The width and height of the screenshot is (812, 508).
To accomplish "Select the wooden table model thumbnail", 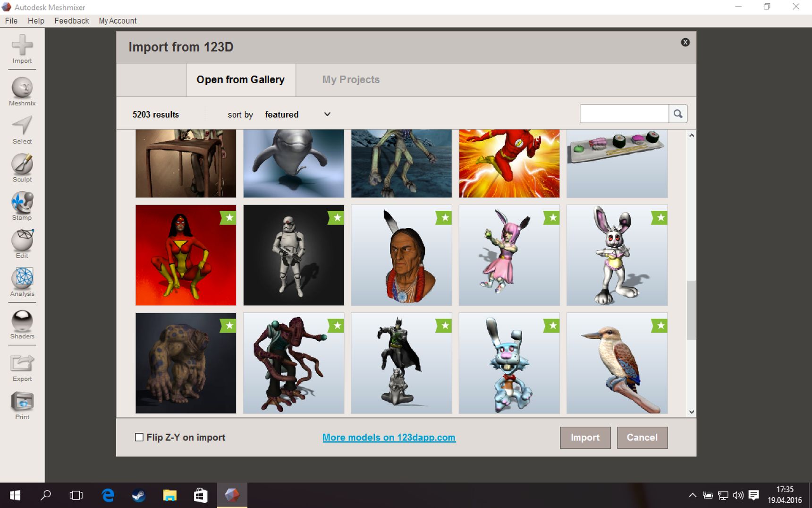I will (186, 164).
